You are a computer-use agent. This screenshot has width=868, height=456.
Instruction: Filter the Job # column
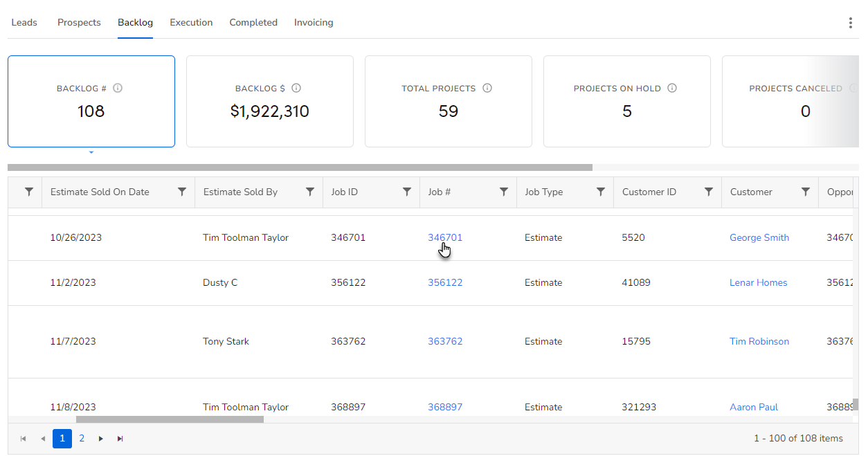505,192
